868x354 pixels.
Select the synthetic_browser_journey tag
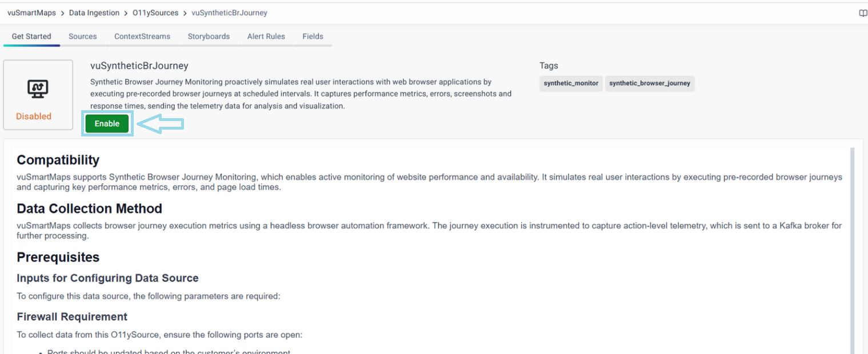point(650,83)
